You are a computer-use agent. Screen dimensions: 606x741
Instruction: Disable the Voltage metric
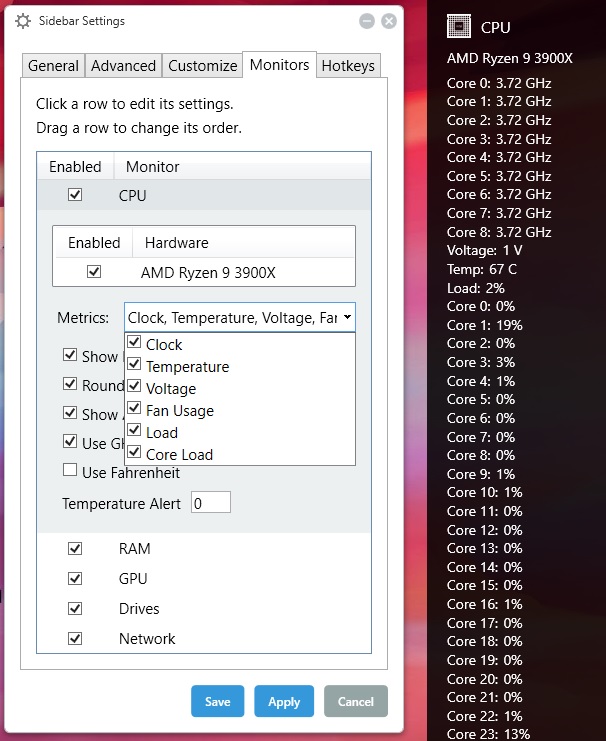point(134,385)
